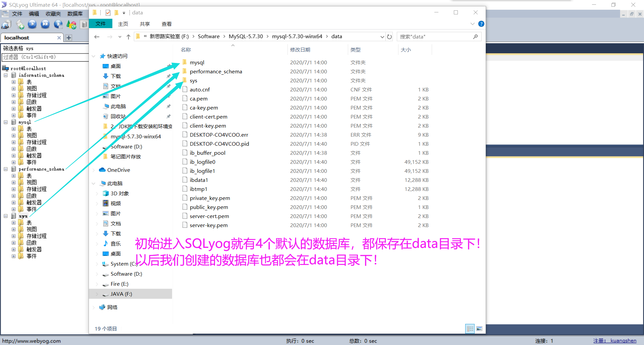The height and width of the screenshot is (345, 644).
Task: Expand the ribbon chevron in Explorer
Action: pos(472,24)
